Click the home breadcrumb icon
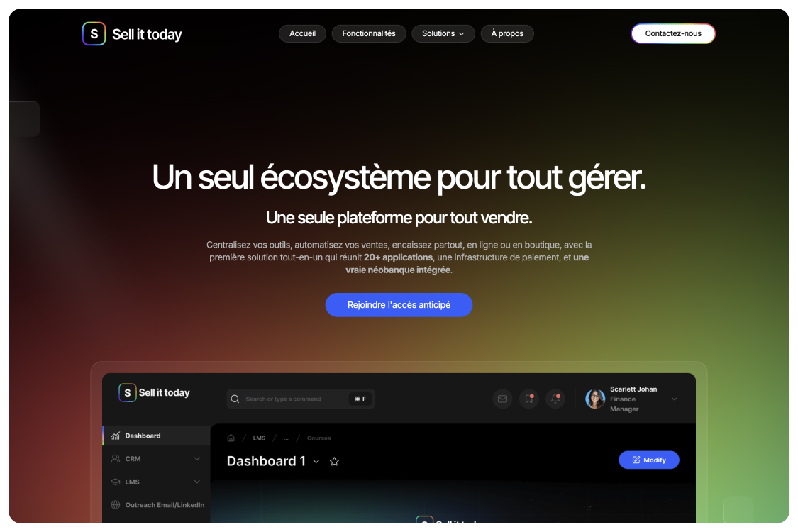Image resolution: width=798 pixels, height=532 pixels. 231,438
